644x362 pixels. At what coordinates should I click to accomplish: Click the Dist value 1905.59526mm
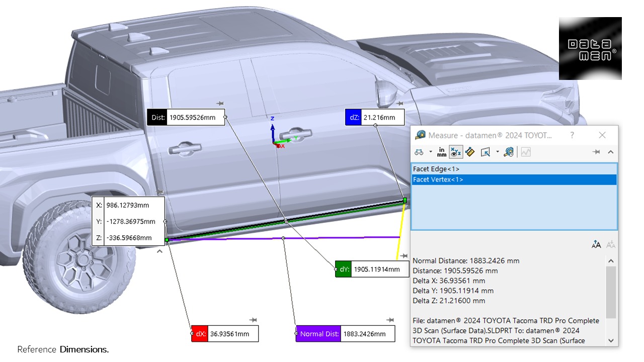click(192, 118)
